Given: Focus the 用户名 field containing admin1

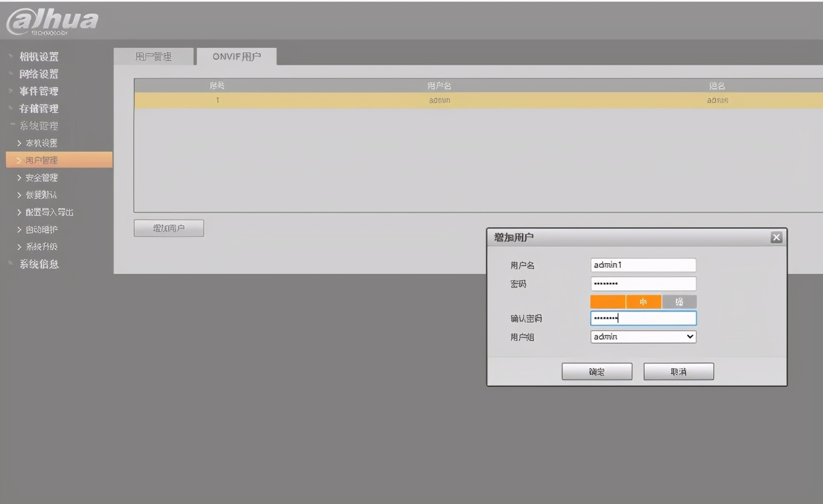Looking at the screenshot, I should click(644, 265).
